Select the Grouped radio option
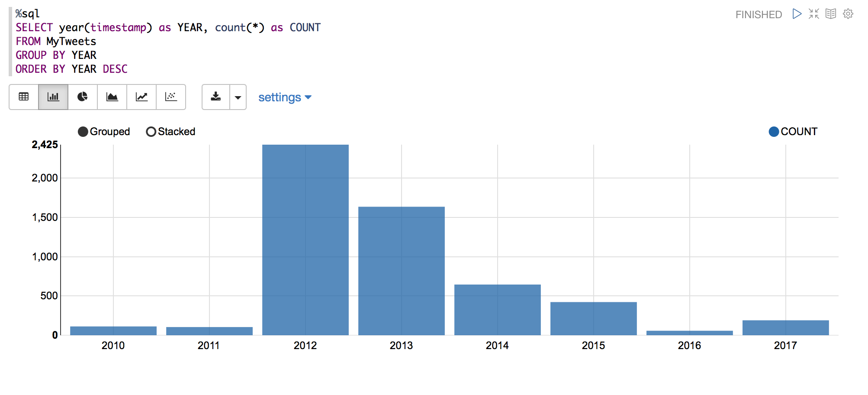868x395 pixels. tap(83, 132)
